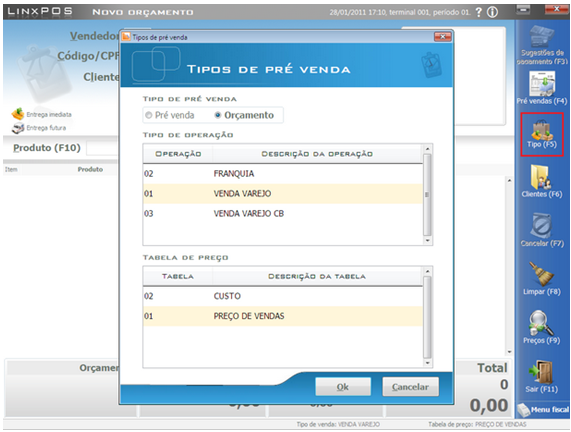Open Pré vendas (F4) icon
Screen dimensions: 571x432
point(542,83)
